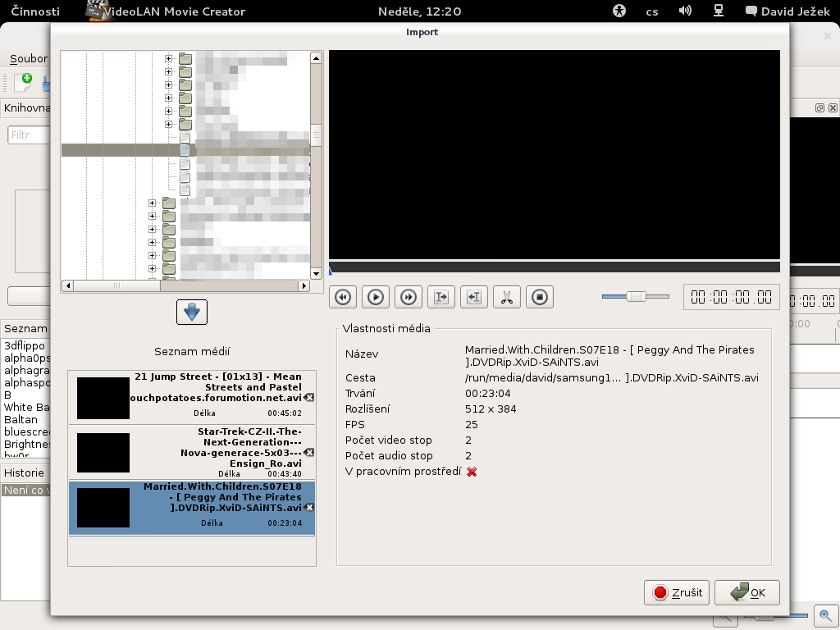Open the VideoLAN Movie Creator app menu

(166, 11)
